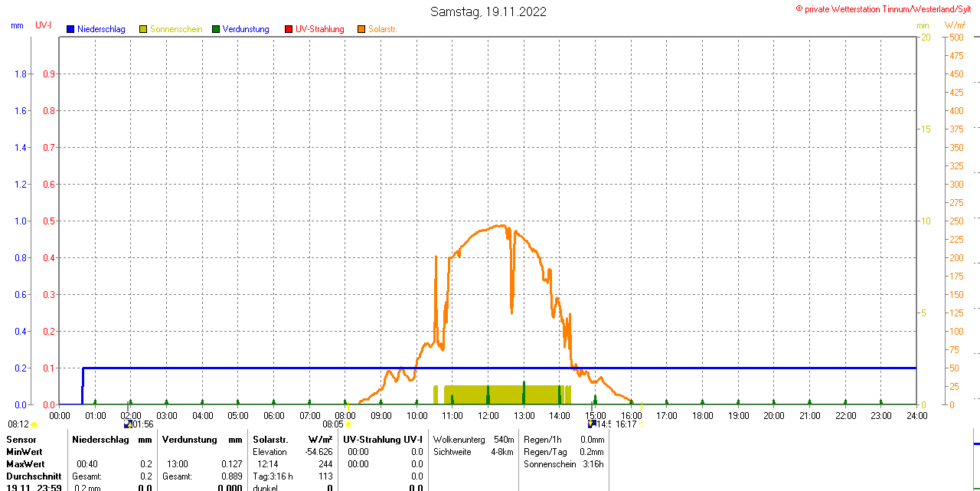
Task: Click the UV-Strahlung legend label
Action: point(320,29)
